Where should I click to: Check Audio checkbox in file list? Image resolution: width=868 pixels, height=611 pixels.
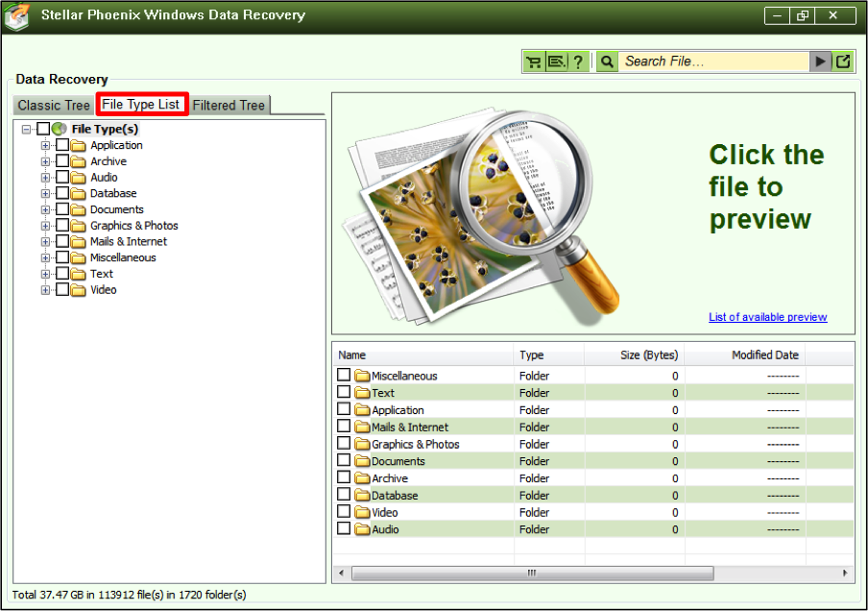tap(344, 528)
